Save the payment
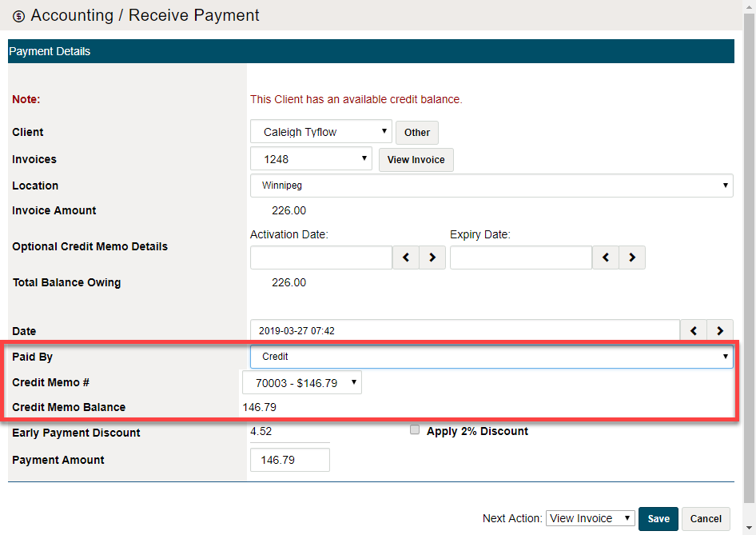The image size is (756, 535). click(658, 518)
